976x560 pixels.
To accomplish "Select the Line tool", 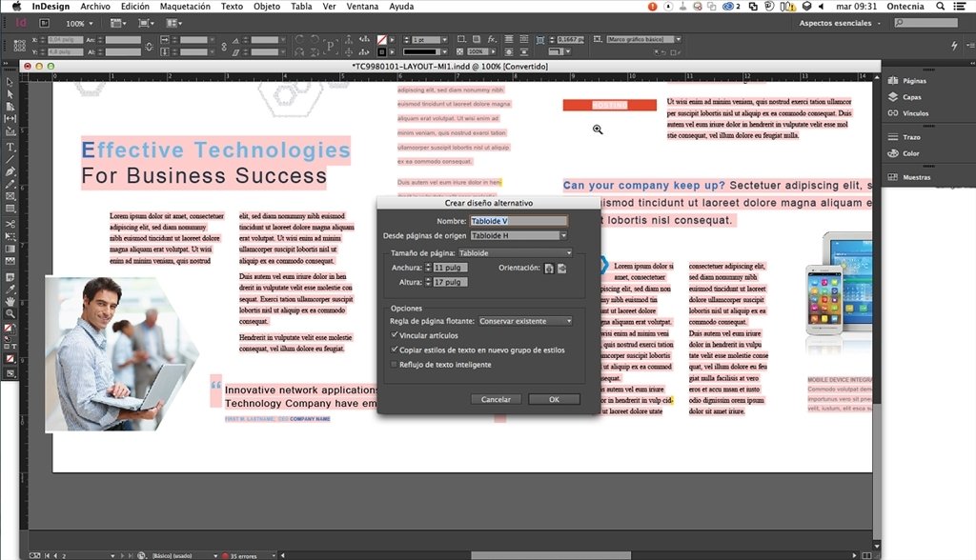I will point(10,159).
